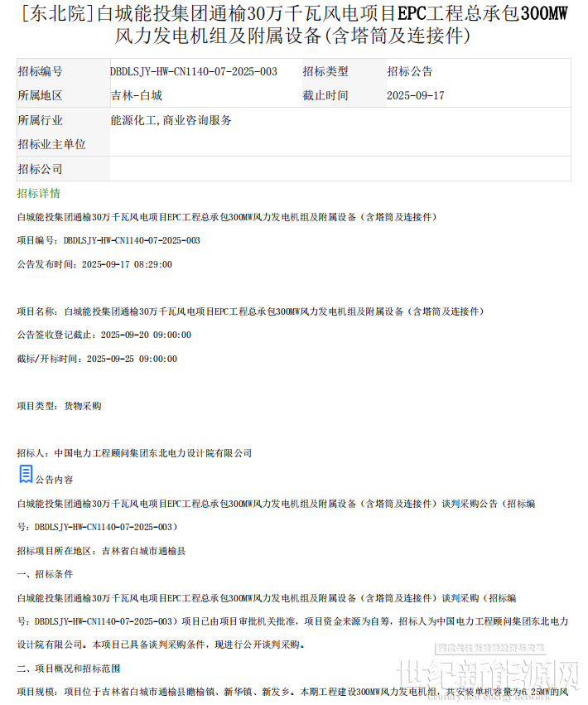Click the 招标人 company name line

134,453
